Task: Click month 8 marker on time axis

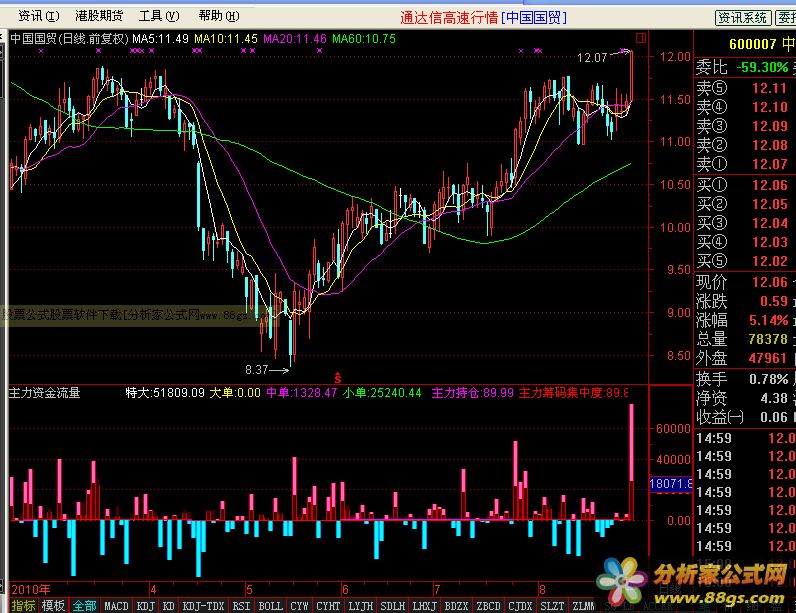Action: [x=542, y=590]
